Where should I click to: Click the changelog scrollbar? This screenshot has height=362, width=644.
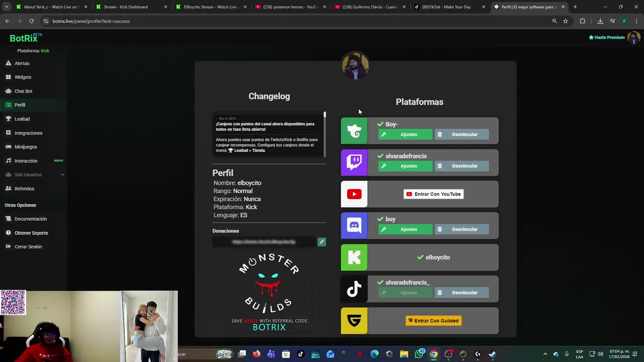point(325,134)
